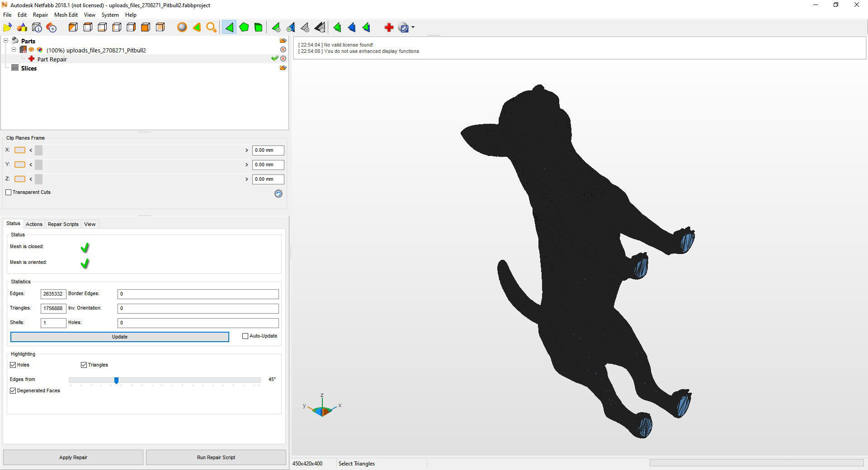Click the X clip plane 0.00 mm field
Screen dimensions: 868x470
click(x=268, y=150)
